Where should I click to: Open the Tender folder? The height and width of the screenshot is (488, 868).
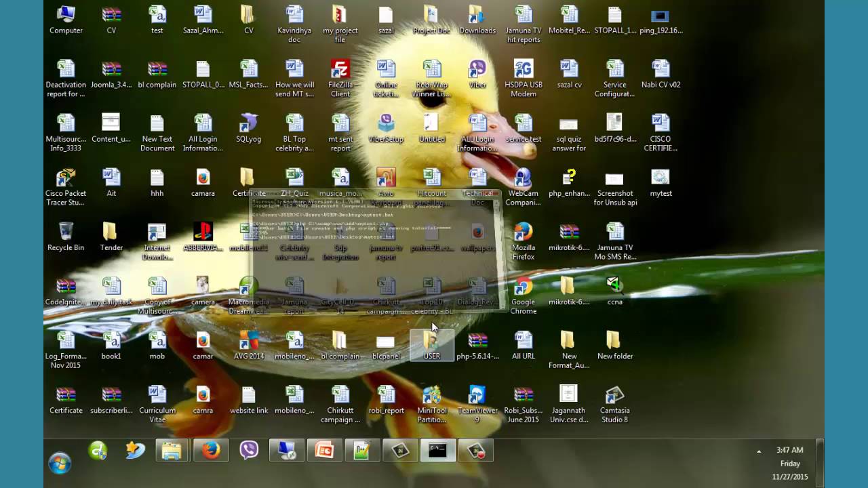pos(111,237)
